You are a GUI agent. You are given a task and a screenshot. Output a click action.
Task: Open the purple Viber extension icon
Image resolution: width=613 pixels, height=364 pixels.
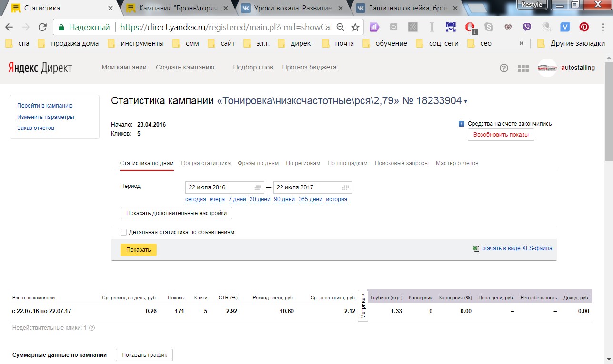click(x=527, y=27)
